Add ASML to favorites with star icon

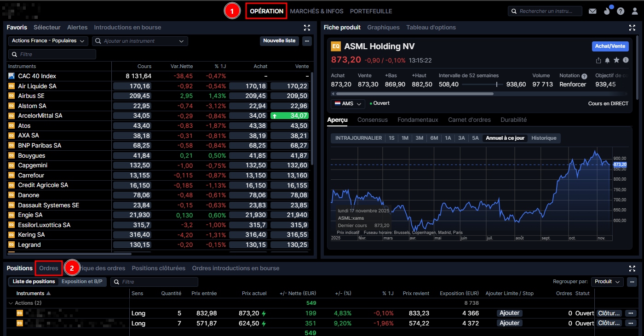616,60
